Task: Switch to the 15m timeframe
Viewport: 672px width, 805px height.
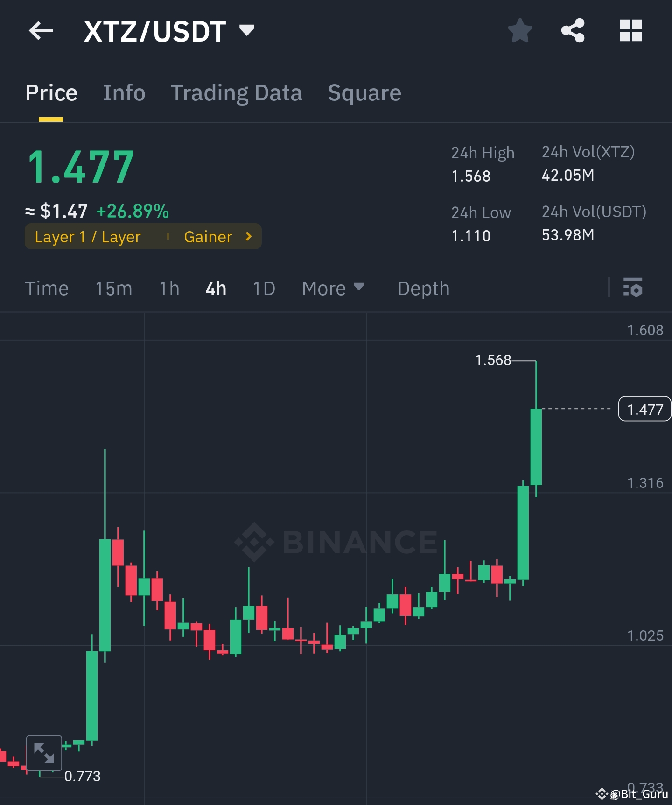Action: 113,289
